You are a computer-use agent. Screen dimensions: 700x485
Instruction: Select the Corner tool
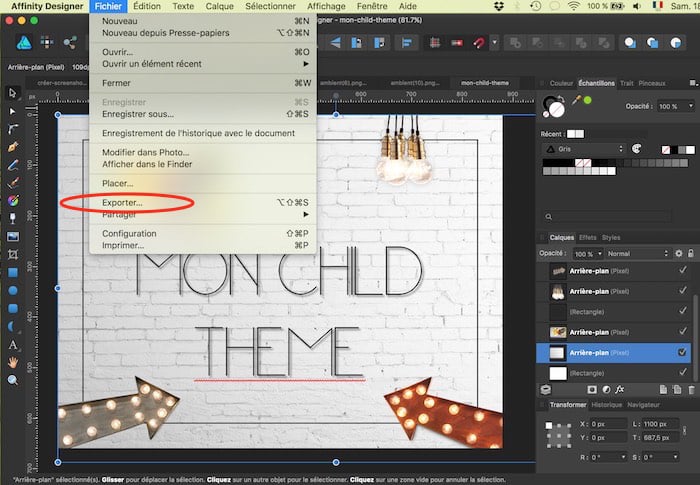click(12, 129)
